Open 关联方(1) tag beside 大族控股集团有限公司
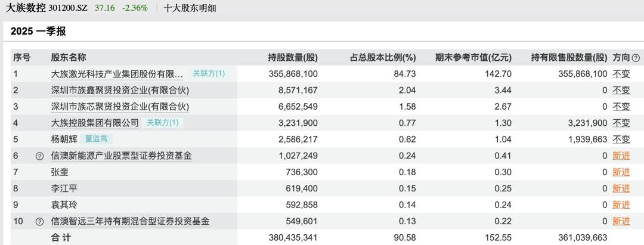This screenshot has width=644, height=245. [x=162, y=123]
